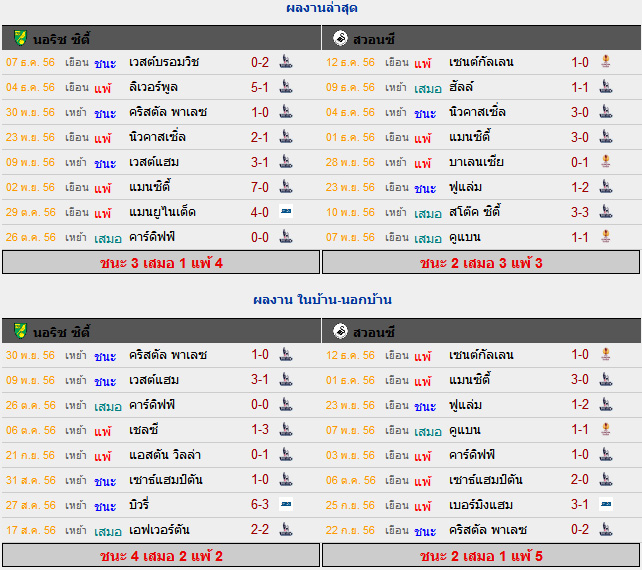642x570 pixels.
Task: Click team name ลิเวอร์พูล
Action: point(154,87)
